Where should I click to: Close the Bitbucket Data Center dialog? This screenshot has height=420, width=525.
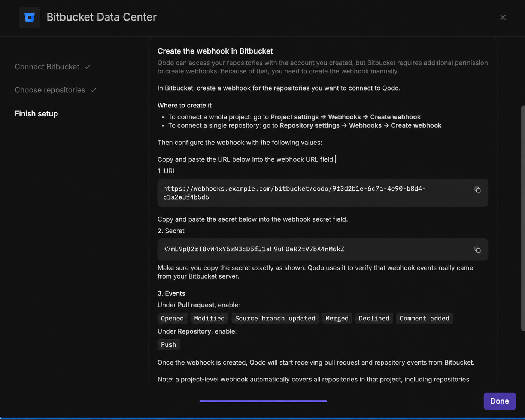[x=503, y=18]
